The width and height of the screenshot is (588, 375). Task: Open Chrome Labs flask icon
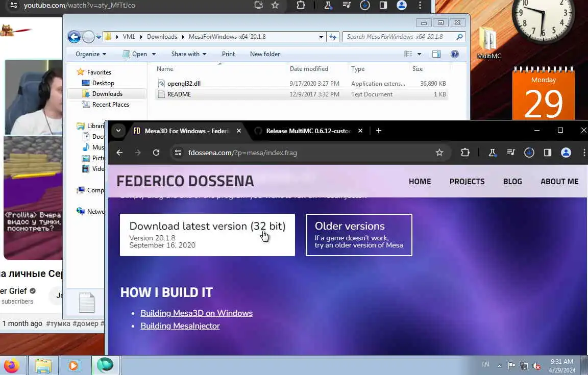pos(492,153)
